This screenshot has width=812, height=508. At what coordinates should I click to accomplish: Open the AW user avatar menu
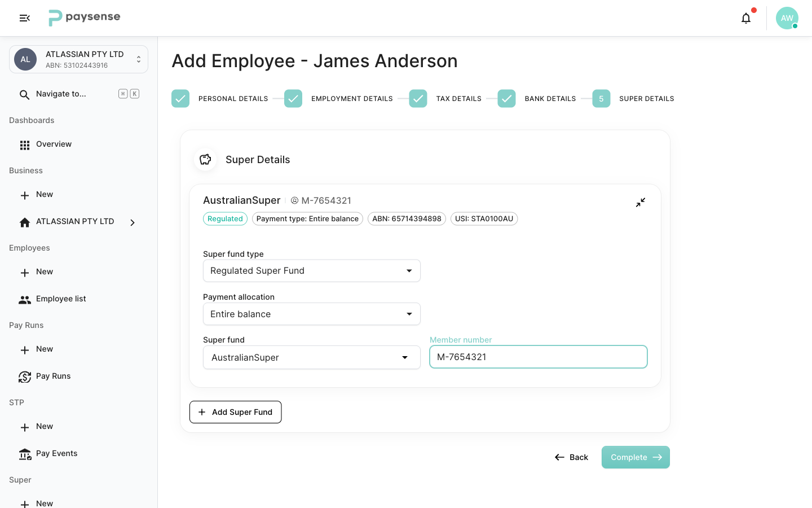point(787,18)
